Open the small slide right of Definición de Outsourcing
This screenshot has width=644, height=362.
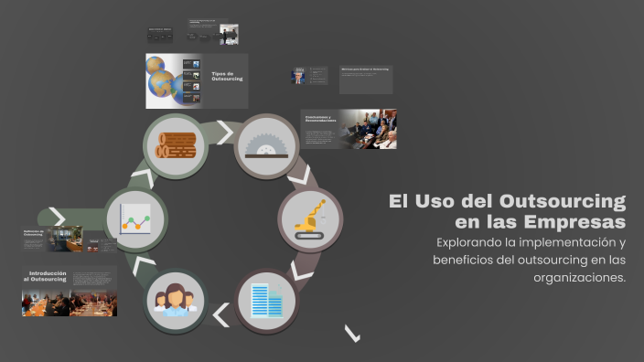[x=102, y=245]
